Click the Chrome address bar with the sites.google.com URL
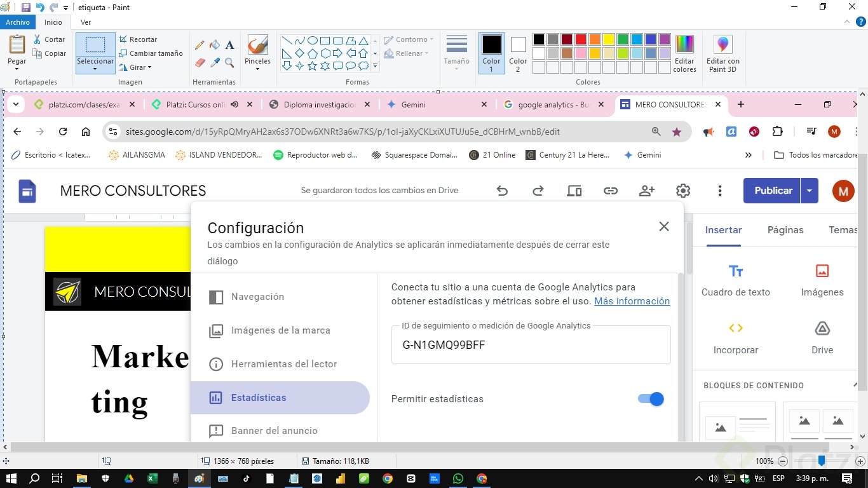Viewport: 868px width, 488px height. coord(397,132)
